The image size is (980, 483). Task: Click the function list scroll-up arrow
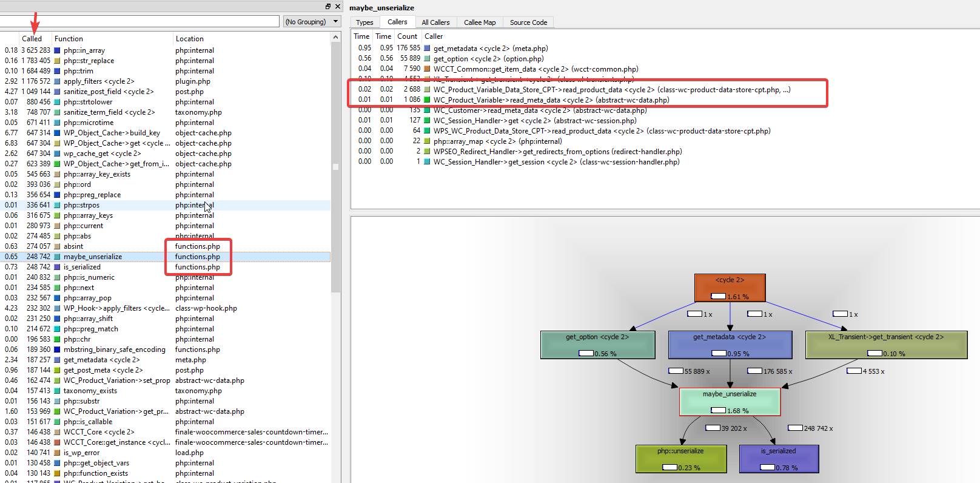coord(335,38)
